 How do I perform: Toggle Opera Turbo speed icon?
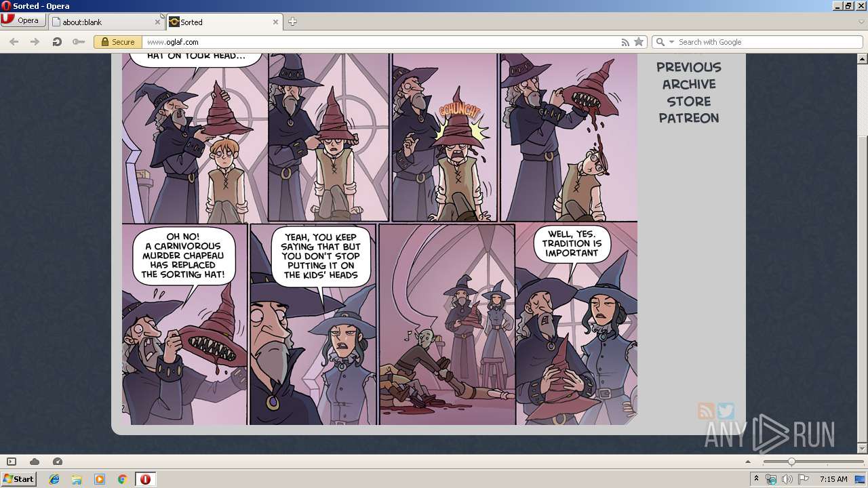pyautogui.click(x=58, y=462)
